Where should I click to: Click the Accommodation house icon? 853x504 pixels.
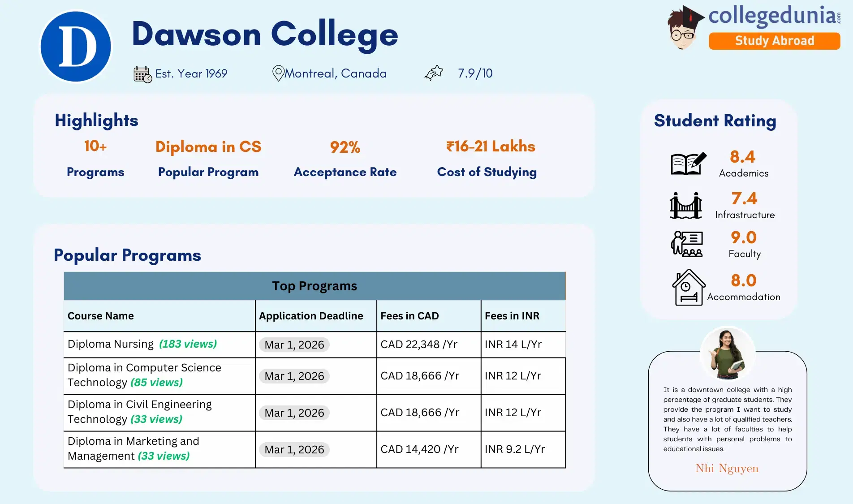point(689,287)
